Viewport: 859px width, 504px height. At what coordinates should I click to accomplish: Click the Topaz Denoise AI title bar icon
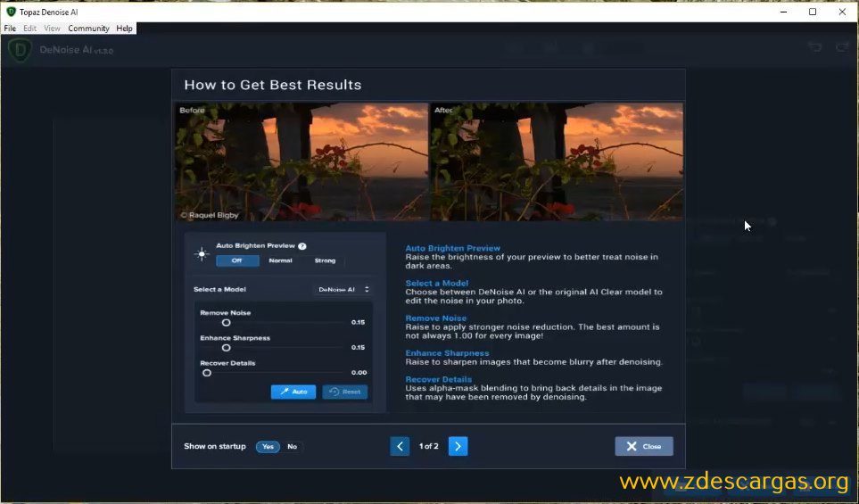(11, 12)
